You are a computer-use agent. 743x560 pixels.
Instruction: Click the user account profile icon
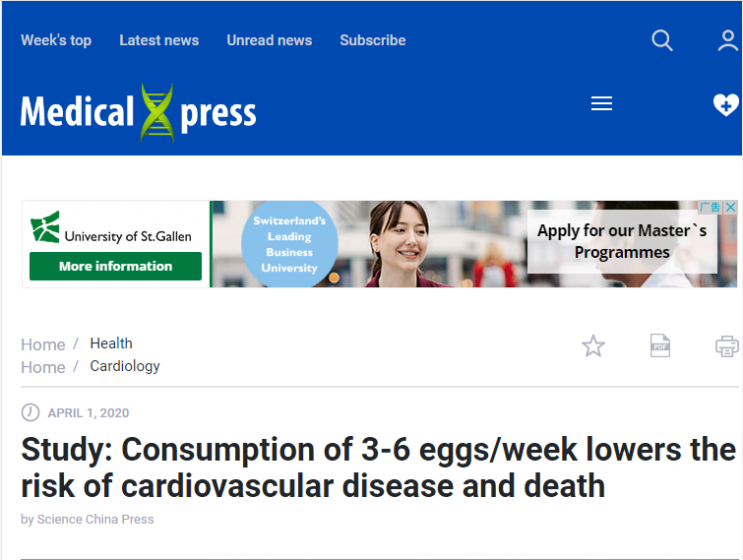pyautogui.click(x=727, y=40)
